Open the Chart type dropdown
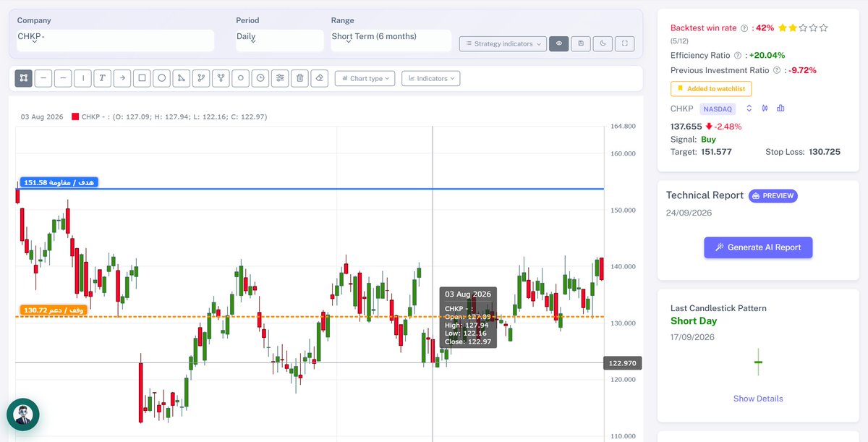The height and width of the screenshot is (442, 868). coord(365,78)
